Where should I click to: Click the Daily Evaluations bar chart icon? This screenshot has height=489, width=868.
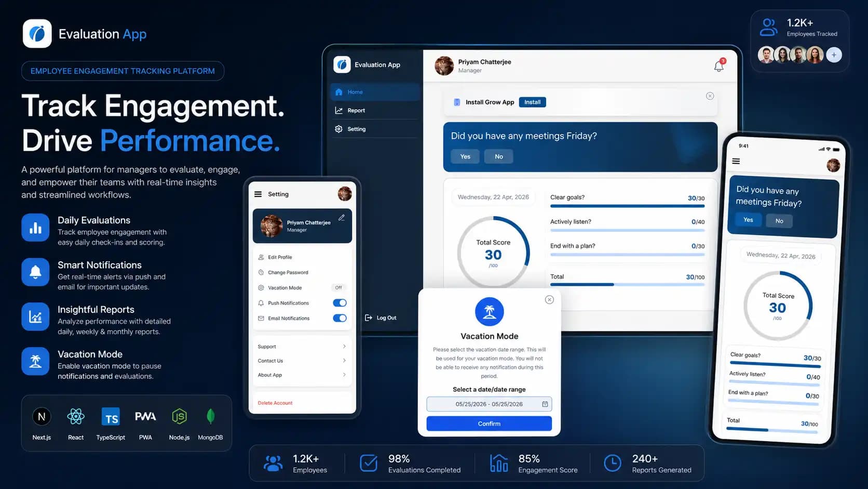35,228
